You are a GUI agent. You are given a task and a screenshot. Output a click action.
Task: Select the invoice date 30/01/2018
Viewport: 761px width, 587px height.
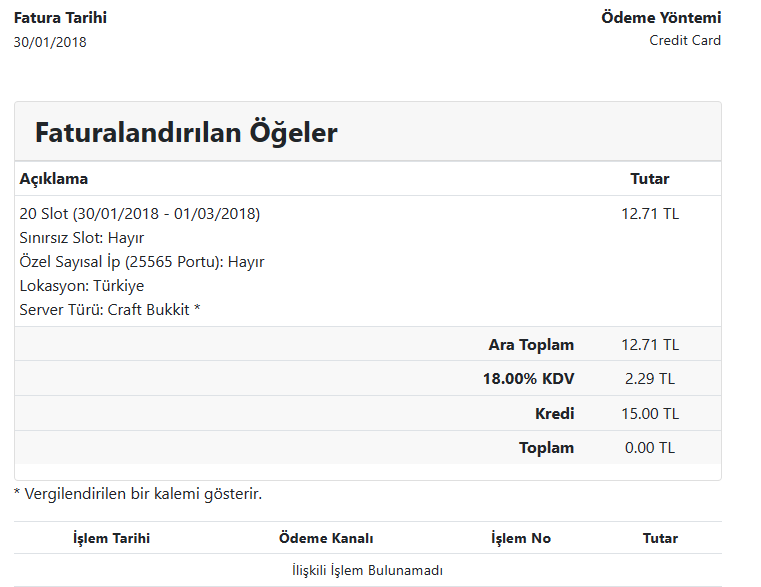[x=50, y=42]
